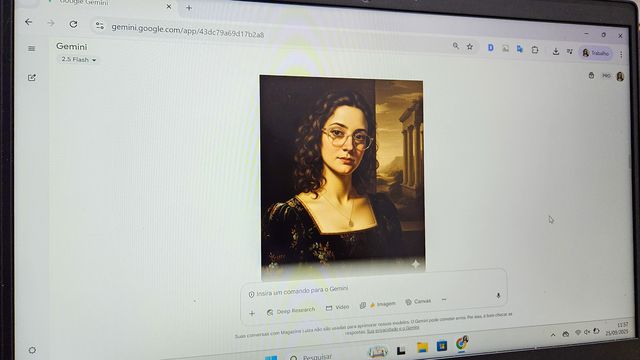
Task: Open the media controls icon in toolbar
Action: tap(569, 52)
